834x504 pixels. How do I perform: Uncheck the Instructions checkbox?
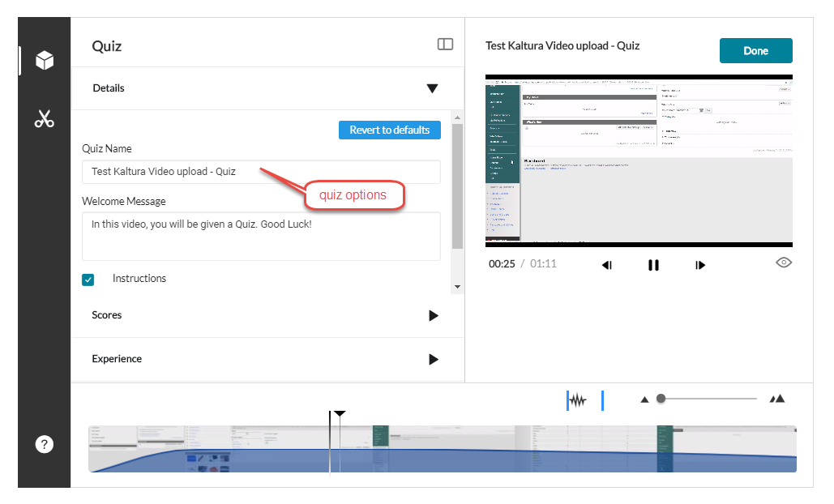[x=88, y=280]
